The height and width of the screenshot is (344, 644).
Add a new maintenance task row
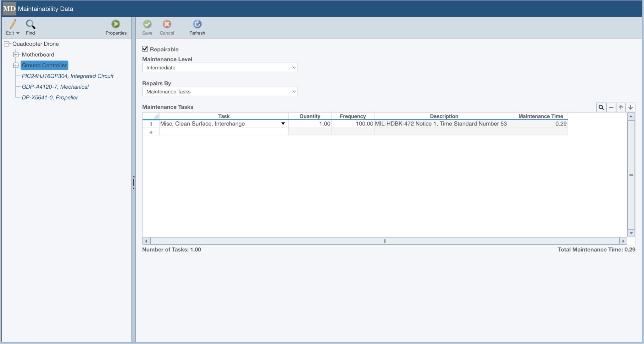pos(151,132)
